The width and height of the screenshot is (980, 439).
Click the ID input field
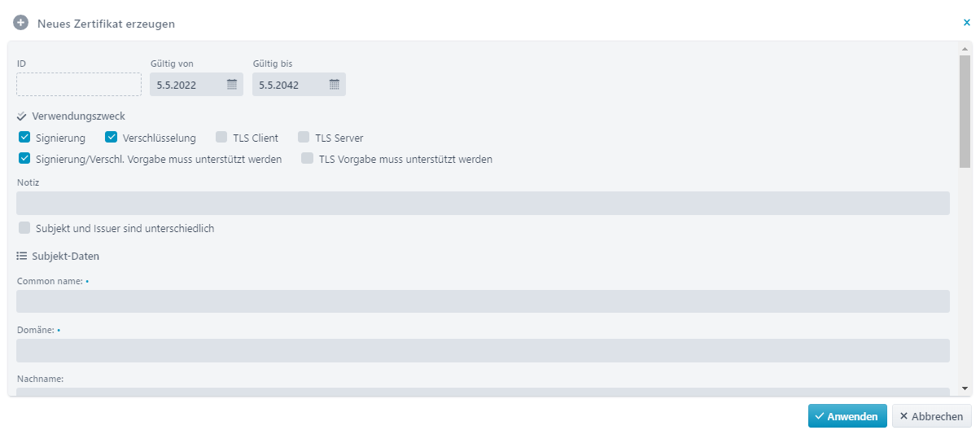(x=79, y=85)
